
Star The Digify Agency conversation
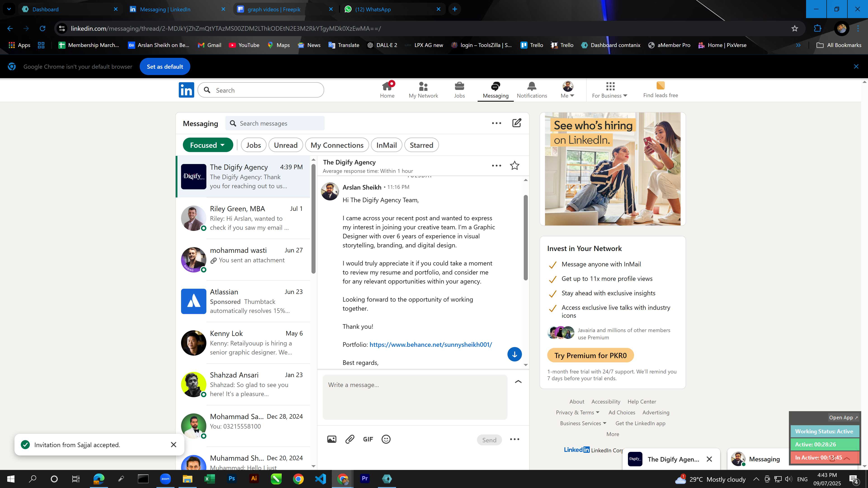514,165
